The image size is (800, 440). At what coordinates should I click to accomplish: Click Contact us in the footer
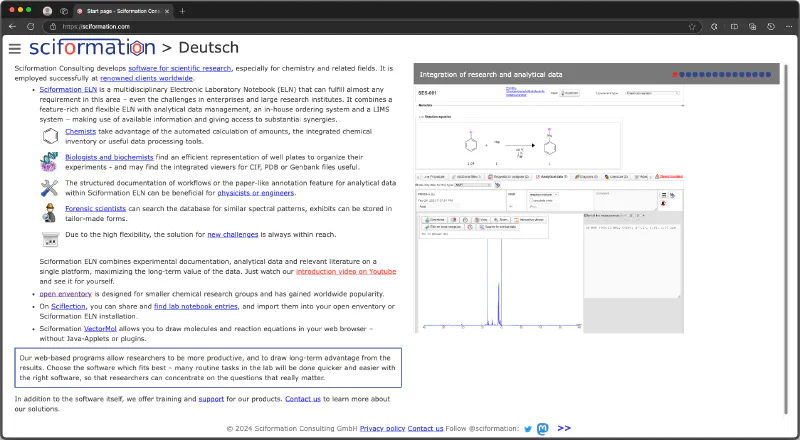click(x=425, y=428)
